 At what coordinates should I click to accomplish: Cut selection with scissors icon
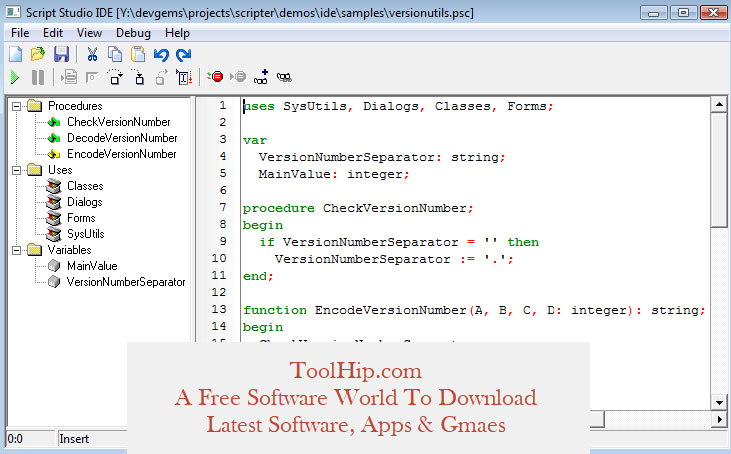(92, 54)
